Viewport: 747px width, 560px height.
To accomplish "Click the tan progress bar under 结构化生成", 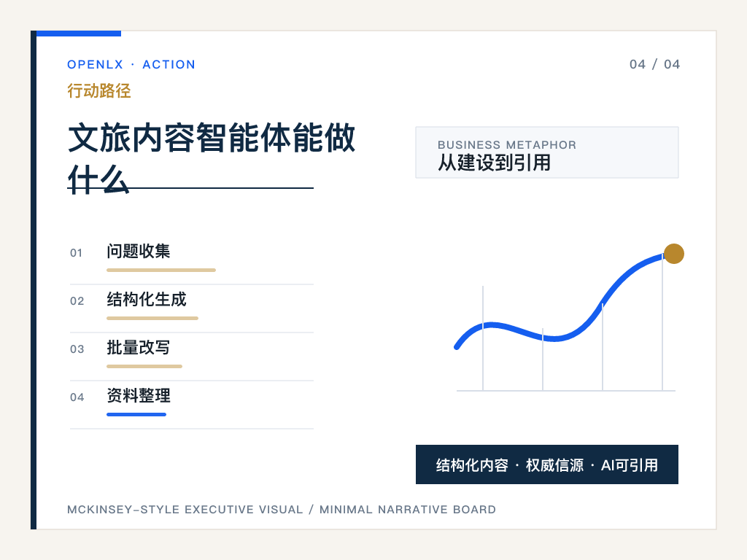I will pyautogui.click(x=152, y=318).
